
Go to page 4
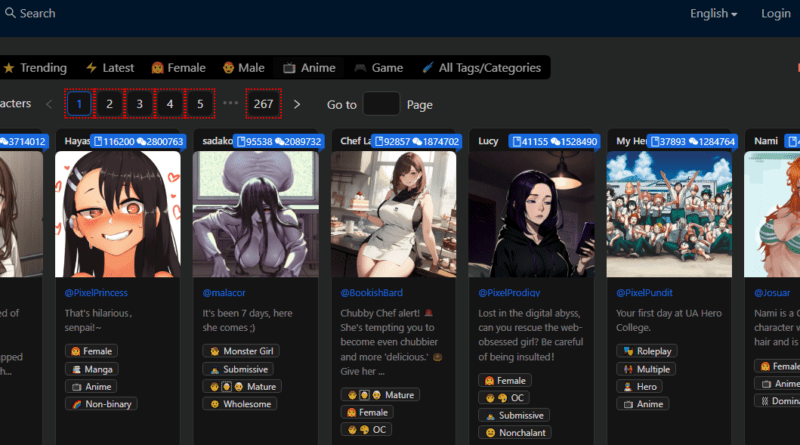(x=170, y=104)
